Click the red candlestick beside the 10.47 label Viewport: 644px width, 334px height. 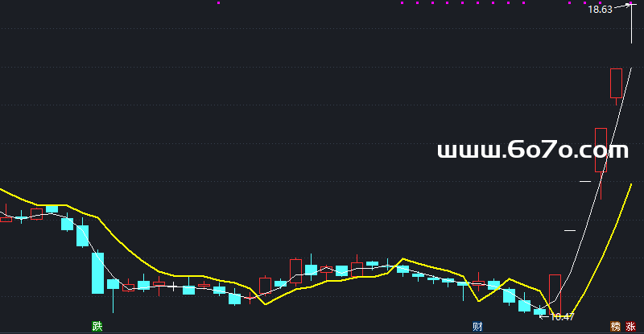pos(555,295)
